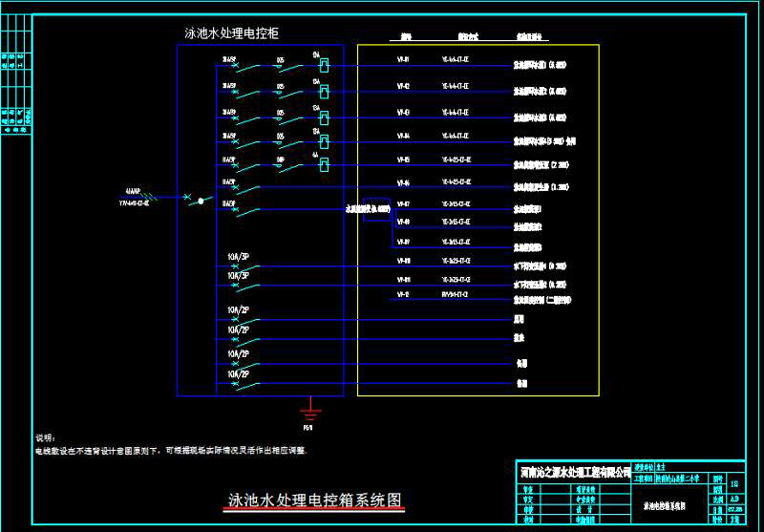This screenshot has width=764, height=532.
Task: Select the 泳池水处理电控箱系统图 drawing title
Action: (315, 500)
